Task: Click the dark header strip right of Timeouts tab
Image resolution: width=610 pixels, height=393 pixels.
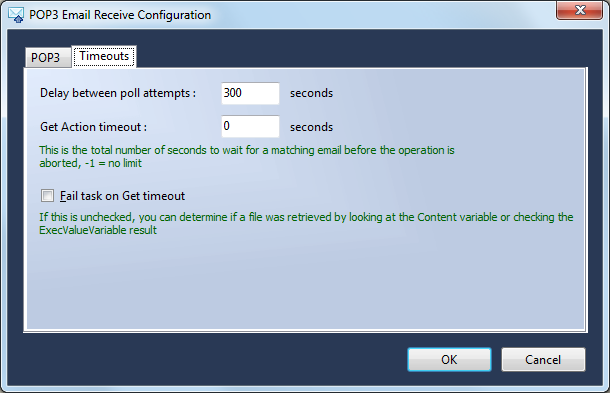Action: pyautogui.click(x=362, y=50)
